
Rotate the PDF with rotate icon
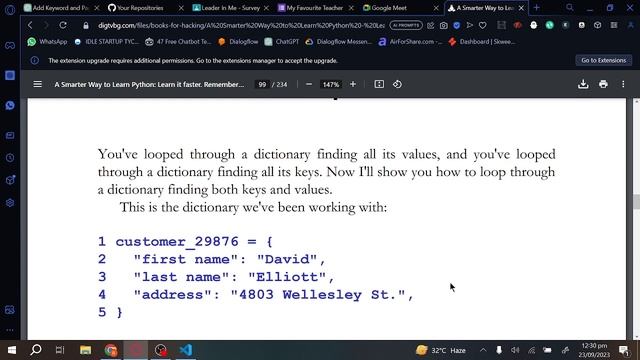coord(398,84)
